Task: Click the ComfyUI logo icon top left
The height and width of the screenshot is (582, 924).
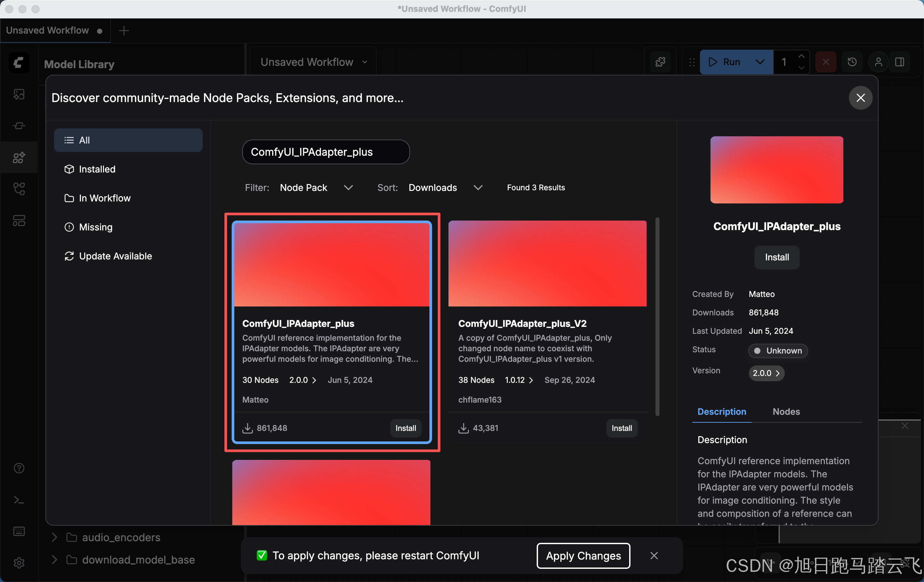Action: point(19,62)
